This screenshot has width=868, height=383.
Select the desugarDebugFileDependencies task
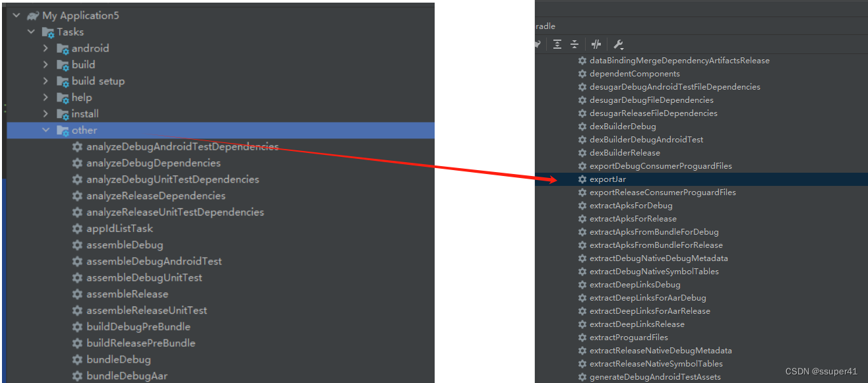[x=652, y=100]
